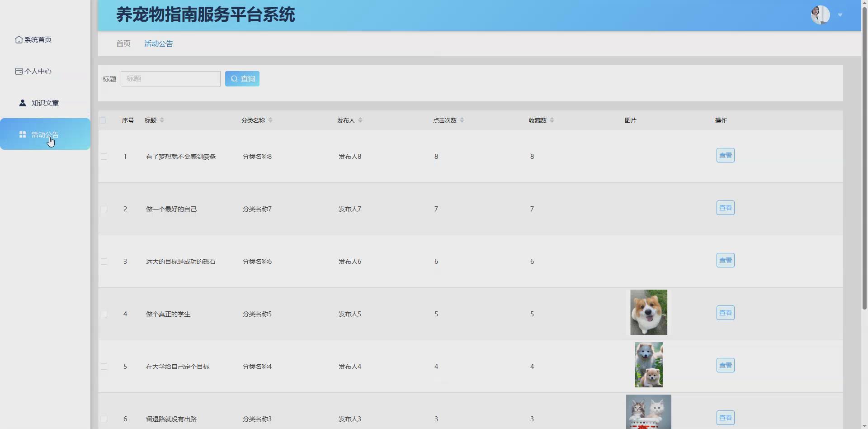
Task: View row 做个真正的学生
Action: [x=726, y=313]
